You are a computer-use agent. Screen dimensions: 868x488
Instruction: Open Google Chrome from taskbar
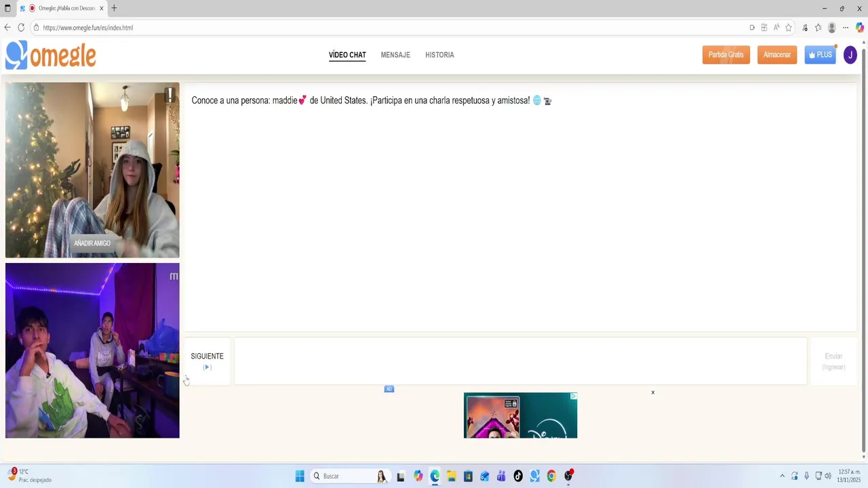[551, 476]
